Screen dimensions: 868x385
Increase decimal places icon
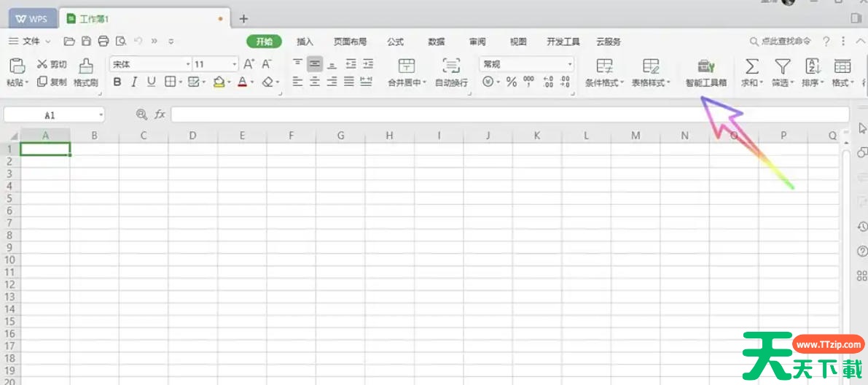coord(548,82)
